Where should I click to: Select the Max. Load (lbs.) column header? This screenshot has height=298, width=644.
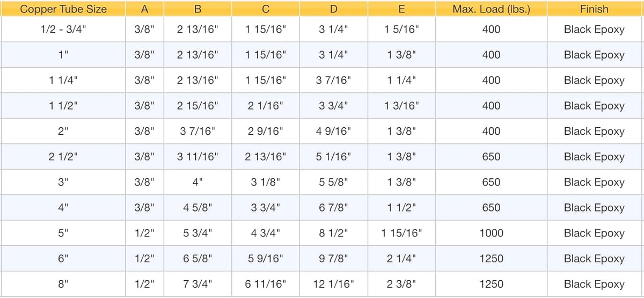pyautogui.click(x=491, y=9)
